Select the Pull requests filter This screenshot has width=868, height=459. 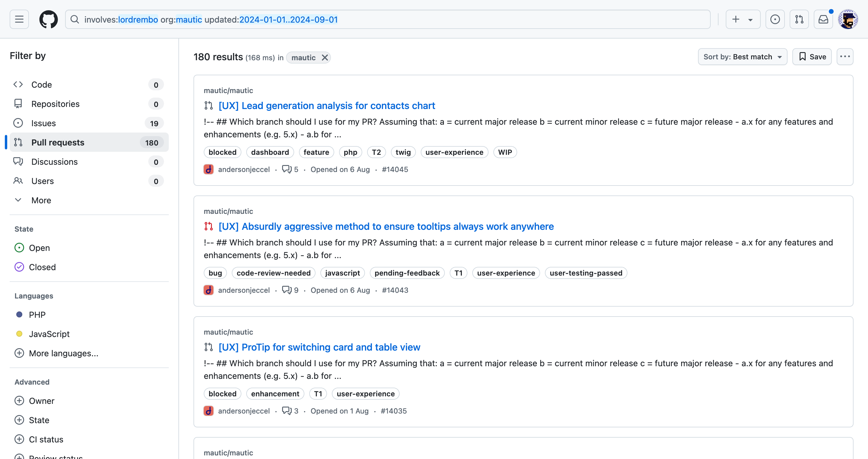[89, 142]
